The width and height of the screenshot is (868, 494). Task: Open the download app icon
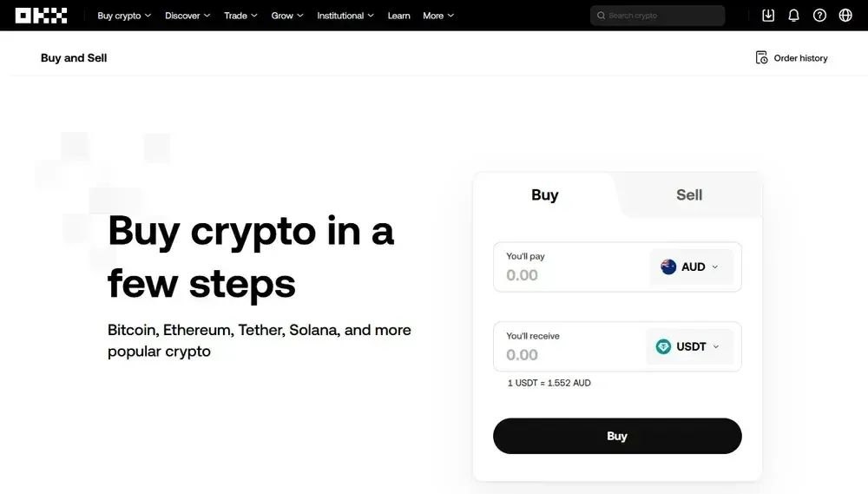click(768, 16)
